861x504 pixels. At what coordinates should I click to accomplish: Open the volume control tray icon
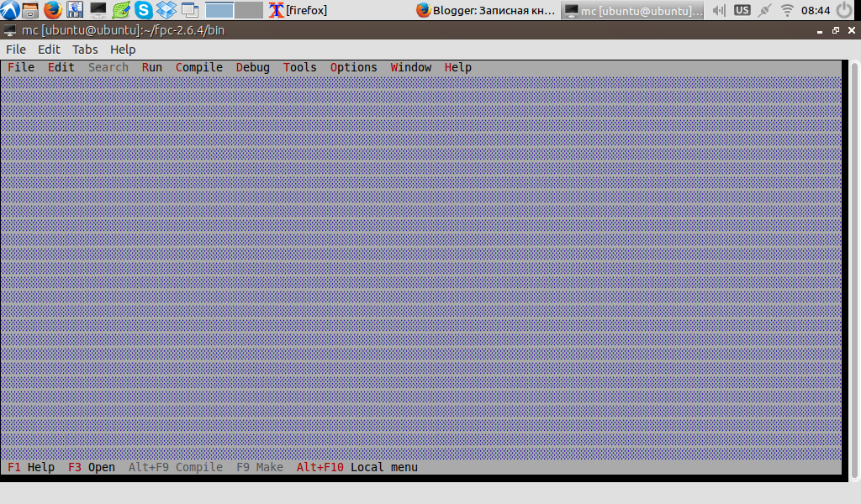tap(719, 10)
